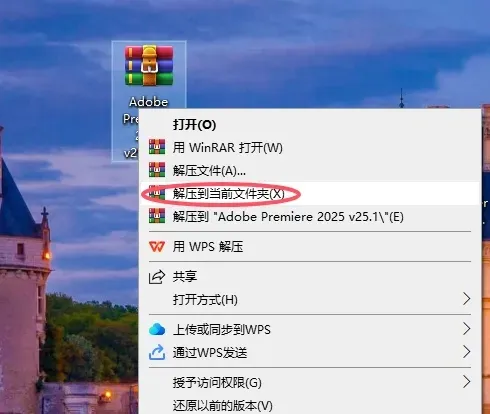
Task: Click the red WPS logo icon
Action: click(157, 247)
